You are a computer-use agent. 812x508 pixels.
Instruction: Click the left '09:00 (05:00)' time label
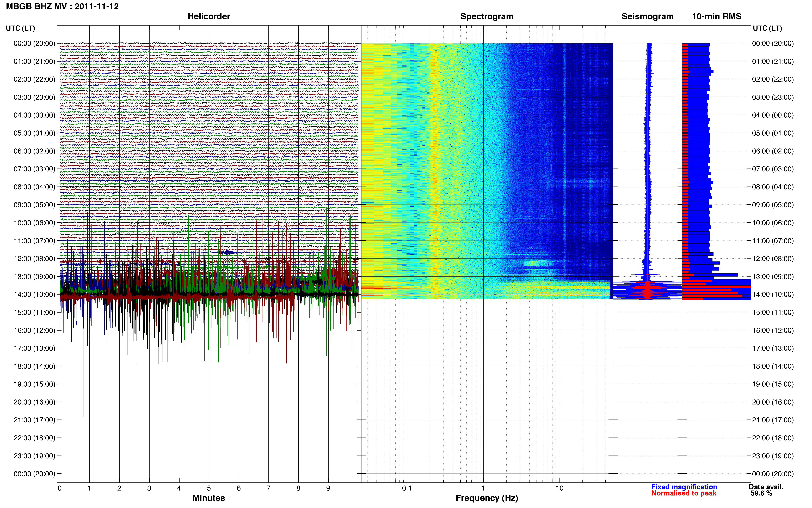tap(34, 205)
